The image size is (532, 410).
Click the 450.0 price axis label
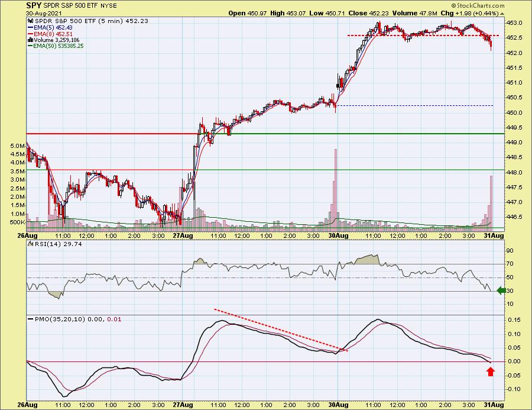[514, 113]
